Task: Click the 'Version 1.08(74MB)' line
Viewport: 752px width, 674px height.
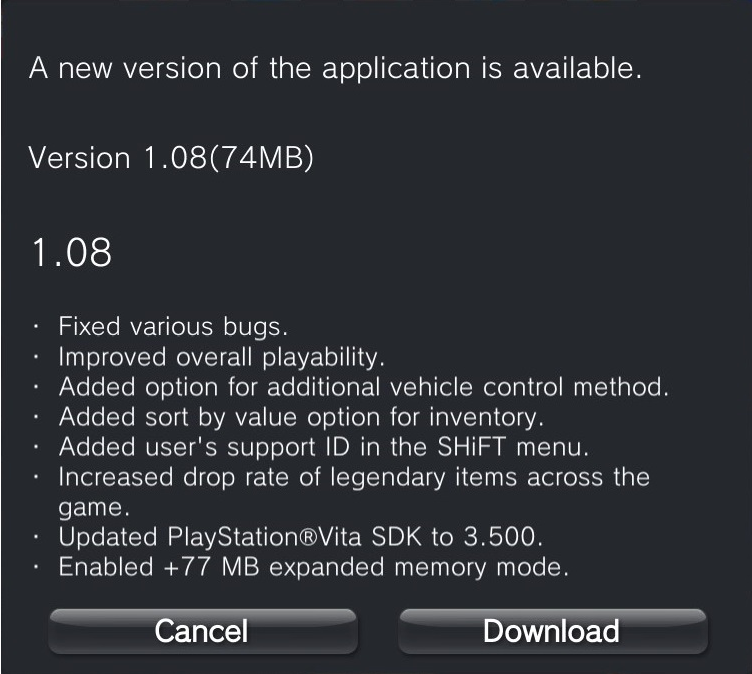Action: pos(171,158)
